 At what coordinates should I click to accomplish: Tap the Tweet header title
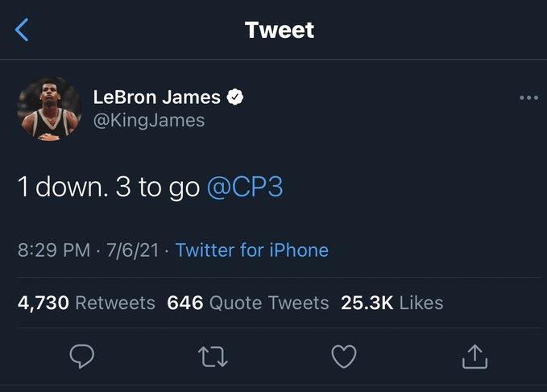tap(279, 31)
